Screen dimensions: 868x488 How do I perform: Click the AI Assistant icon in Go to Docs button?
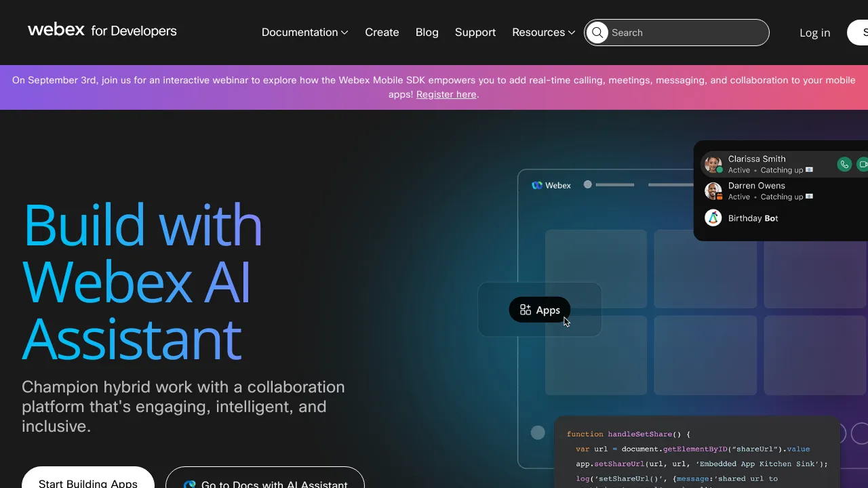tap(190, 485)
